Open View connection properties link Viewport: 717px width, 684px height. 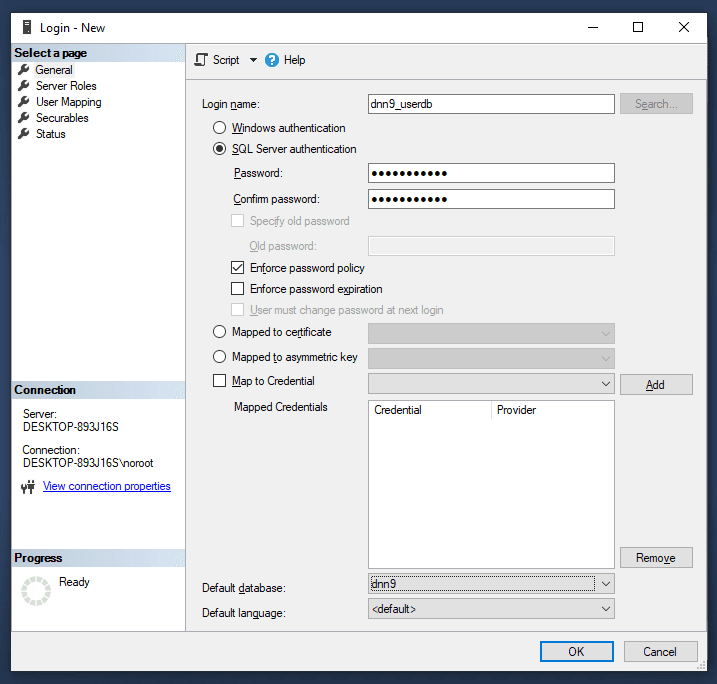click(106, 486)
